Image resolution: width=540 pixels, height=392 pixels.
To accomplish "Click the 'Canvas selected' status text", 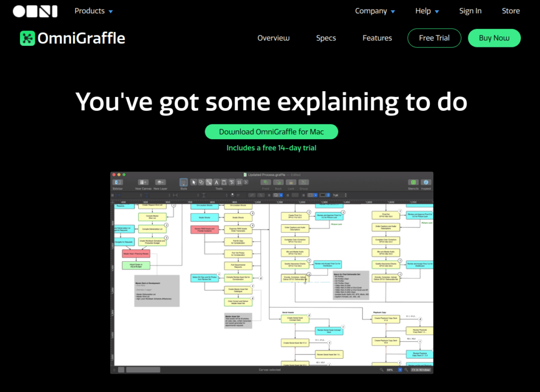I will pos(269,370).
